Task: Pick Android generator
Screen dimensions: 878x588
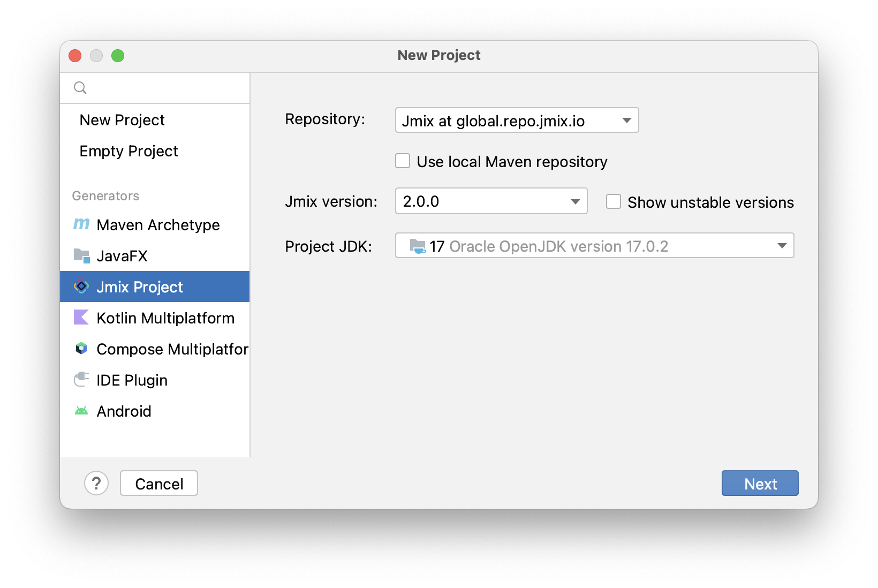Action: 155,411
